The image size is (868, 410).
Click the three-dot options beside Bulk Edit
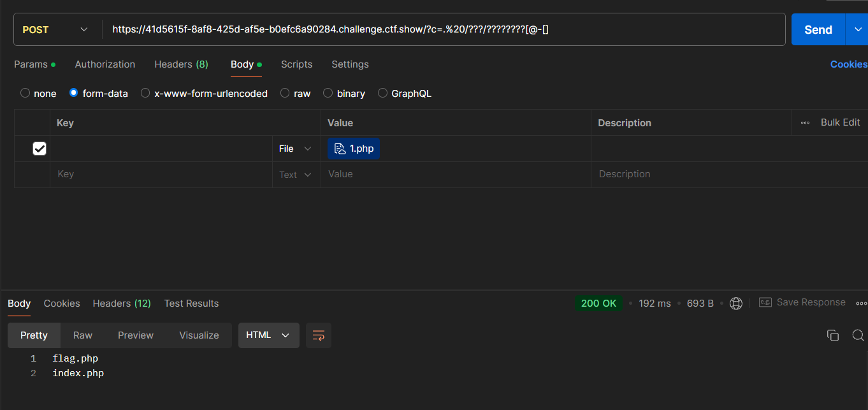[x=805, y=123]
